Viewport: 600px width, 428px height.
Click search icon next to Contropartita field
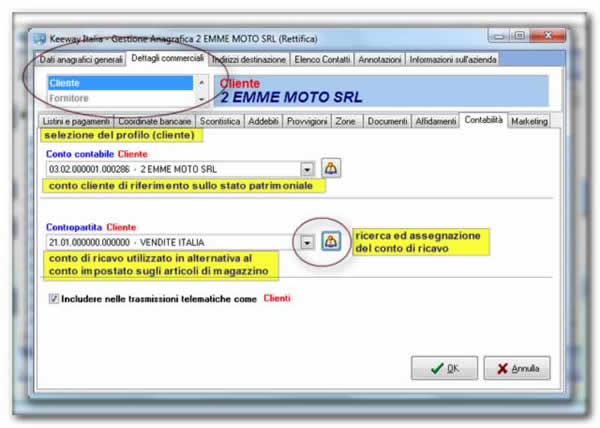pyautogui.click(x=331, y=241)
